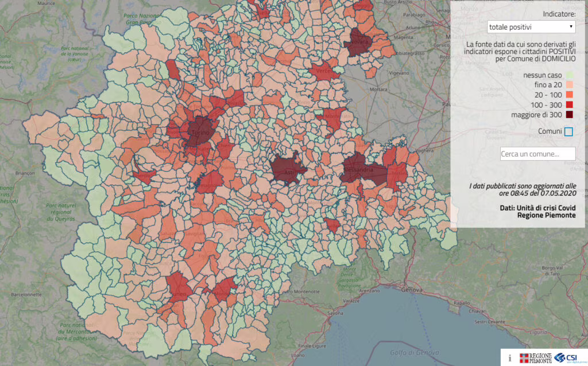Click the '100 - 300' legend swatch
The width and height of the screenshot is (588, 366).
coord(569,105)
